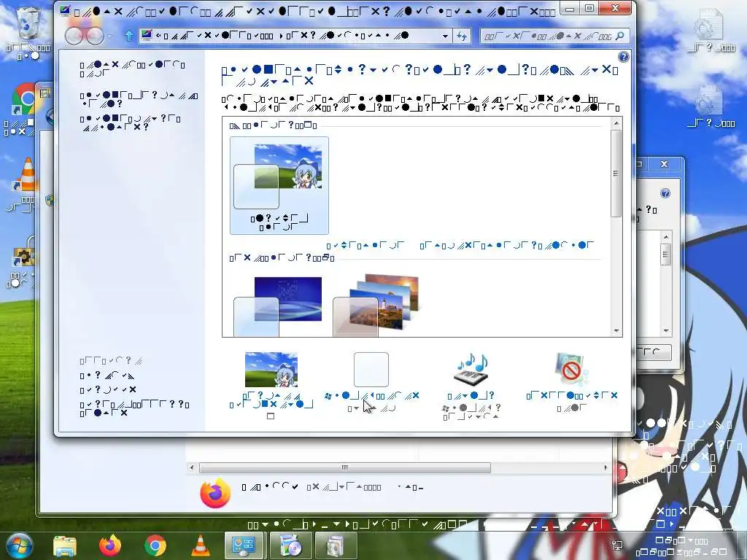The image size is (747, 560).
Task: Click the blue Up arrow next to address bar
Action: click(x=128, y=36)
